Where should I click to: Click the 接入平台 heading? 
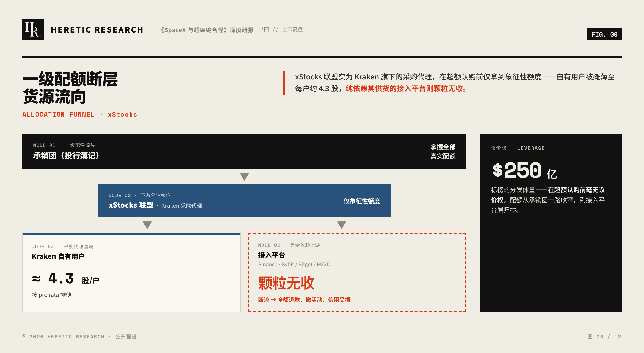pyautogui.click(x=272, y=255)
